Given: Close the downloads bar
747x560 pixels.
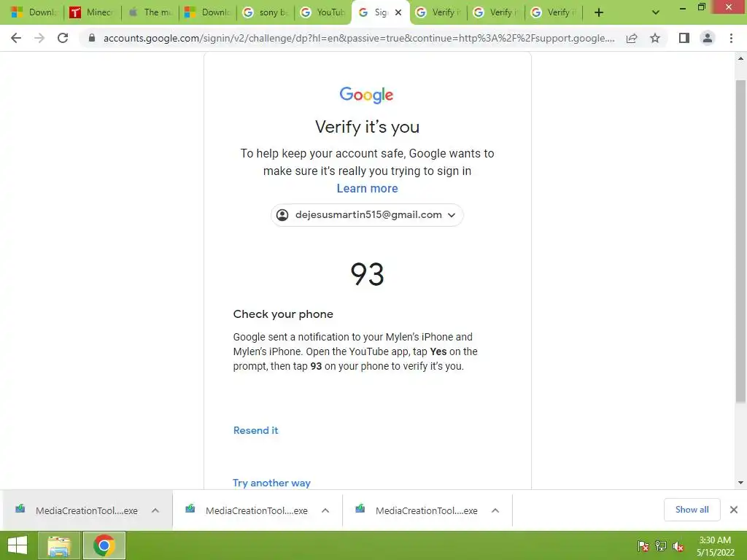Looking at the screenshot, I should [x=734, y=510].
